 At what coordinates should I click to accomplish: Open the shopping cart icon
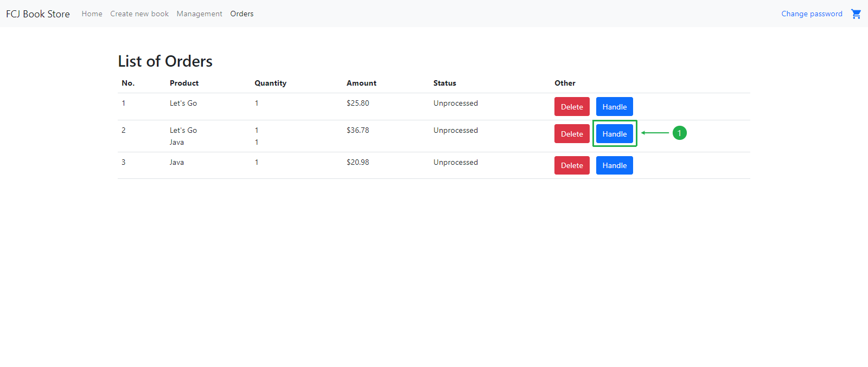856,14
